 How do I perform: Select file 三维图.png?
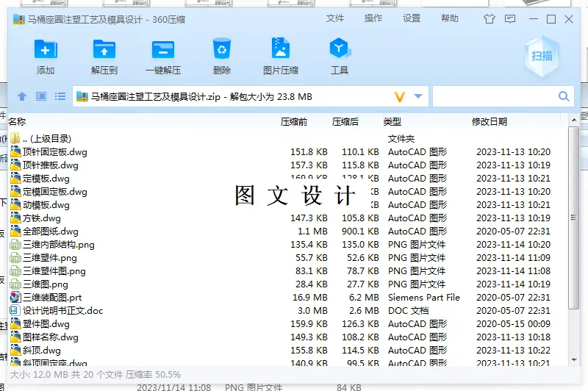[x=287, y=284]
